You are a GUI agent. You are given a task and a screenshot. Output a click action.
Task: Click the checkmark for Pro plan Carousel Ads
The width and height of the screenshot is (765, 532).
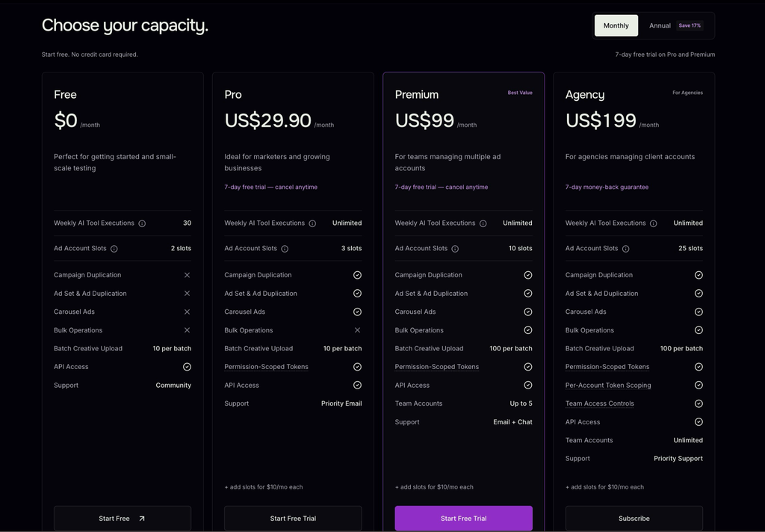tap(358, 312)
